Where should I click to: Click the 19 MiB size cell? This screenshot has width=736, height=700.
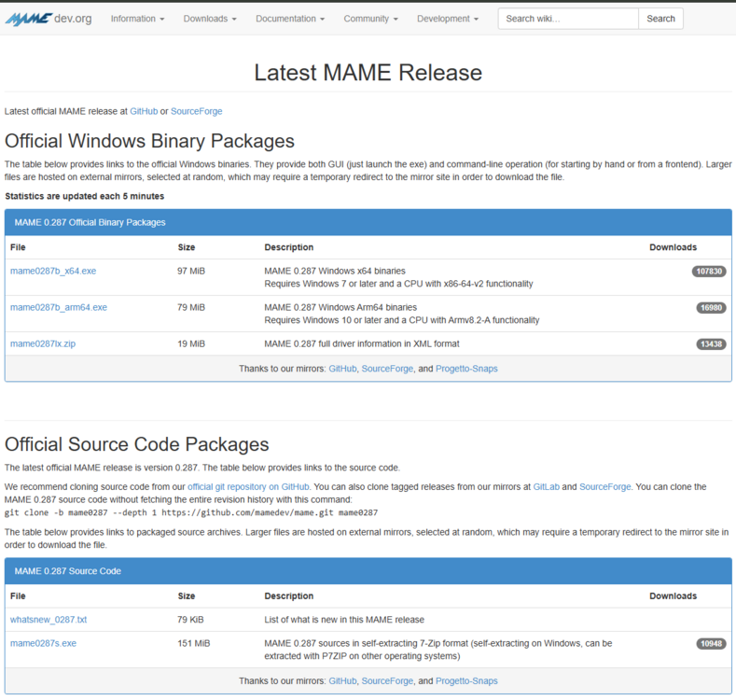191,343
